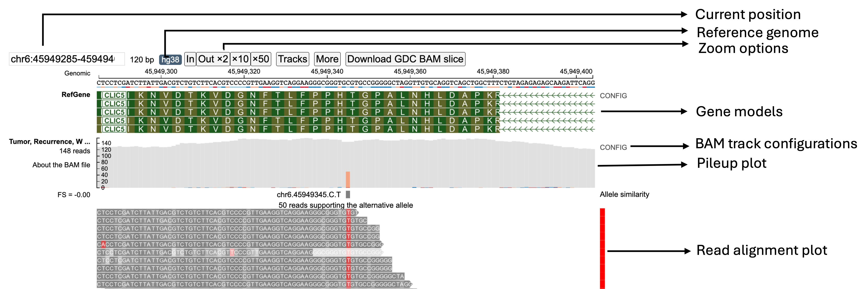The image size is (868, 289).
Task: Zoom out with Out ×2 button
Action: pos(213,59)
